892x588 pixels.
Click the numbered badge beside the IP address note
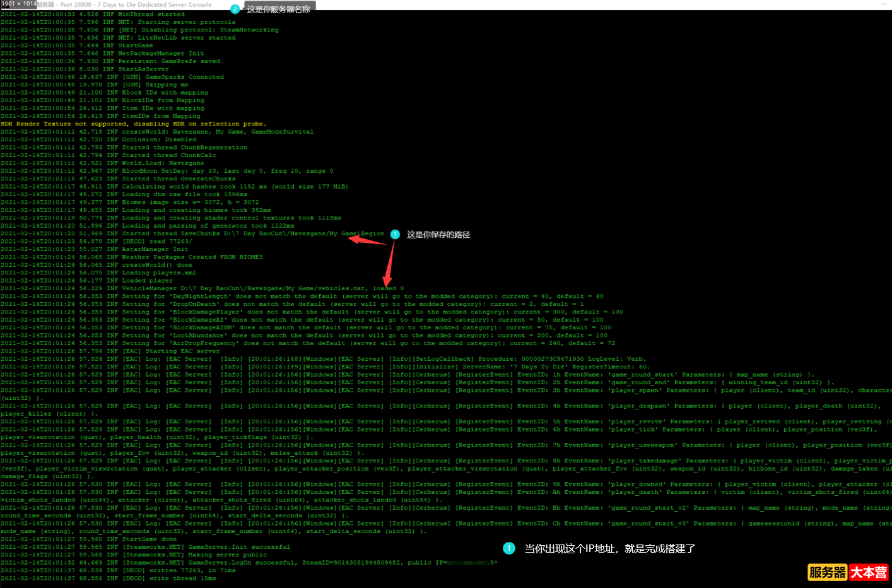509,549
